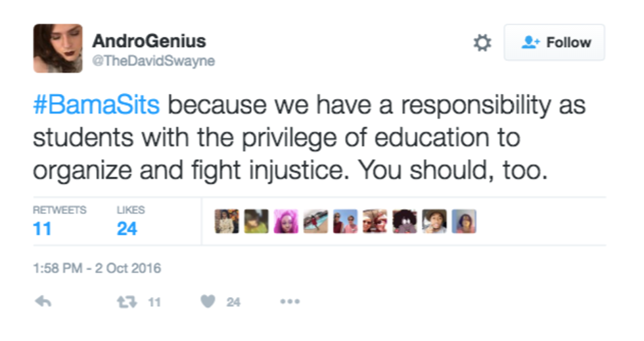
Task: Open the two-people blue-sky liker avatar
Action: coord(345,221)
